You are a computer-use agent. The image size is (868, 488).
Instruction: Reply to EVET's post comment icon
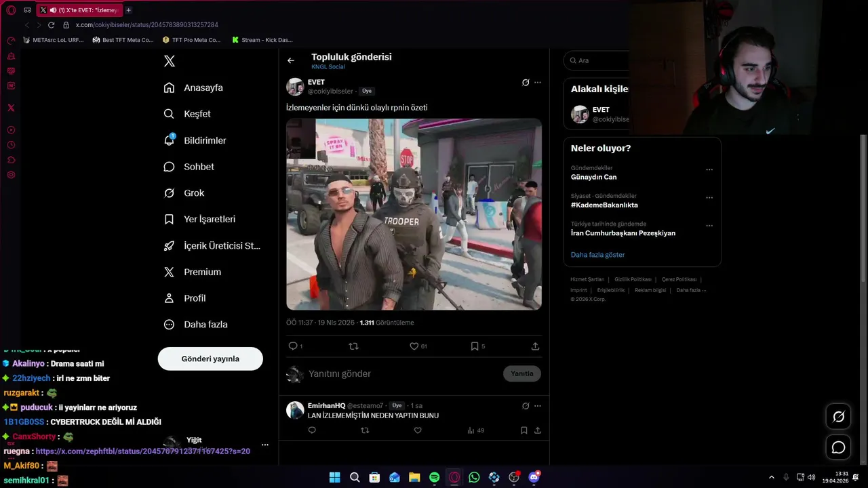pyautogui.click(x=293, y=346)
